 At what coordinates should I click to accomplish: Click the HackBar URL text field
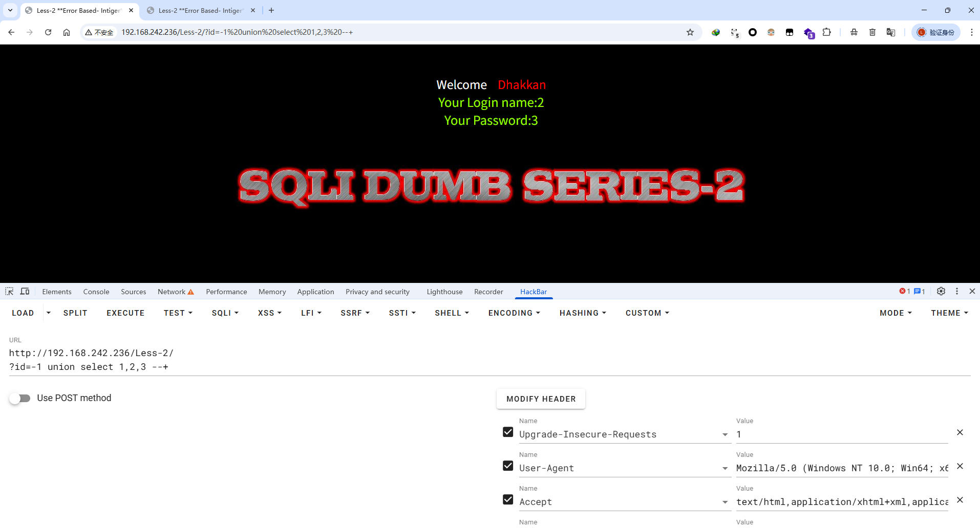point(489,360)
